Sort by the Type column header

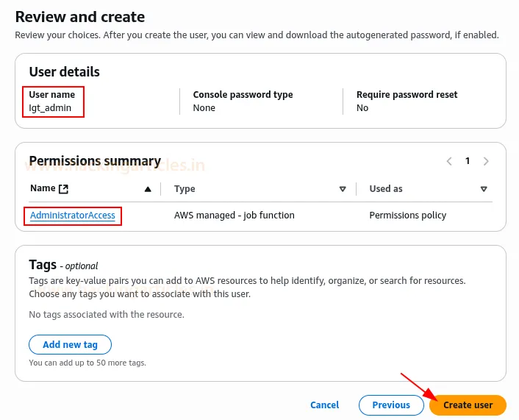click(x=185, y=188)
